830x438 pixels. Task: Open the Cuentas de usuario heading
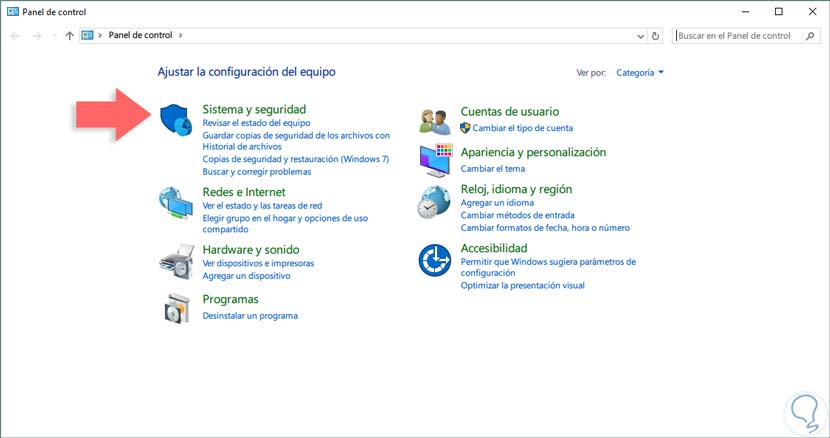(x=509, y=111)
